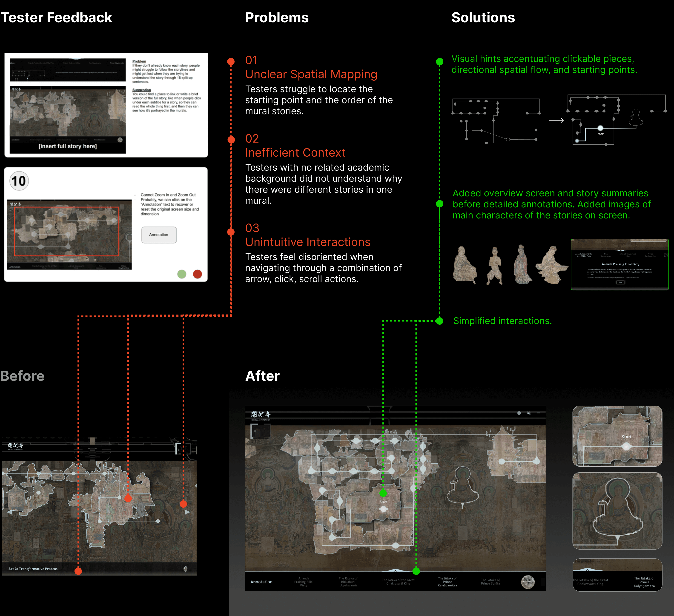Click the Start node on the After mural

(x=384, y=509)
